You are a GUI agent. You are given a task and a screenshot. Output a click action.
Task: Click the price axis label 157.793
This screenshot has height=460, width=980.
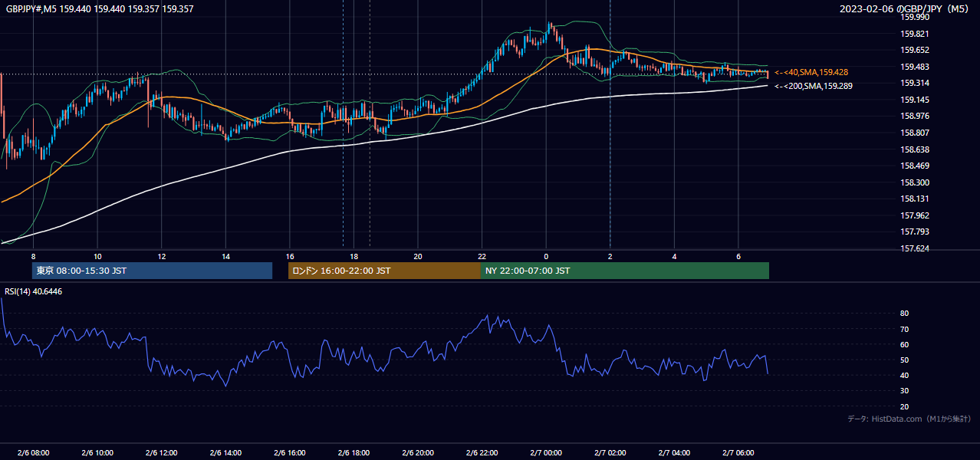[x=914, y=232]
